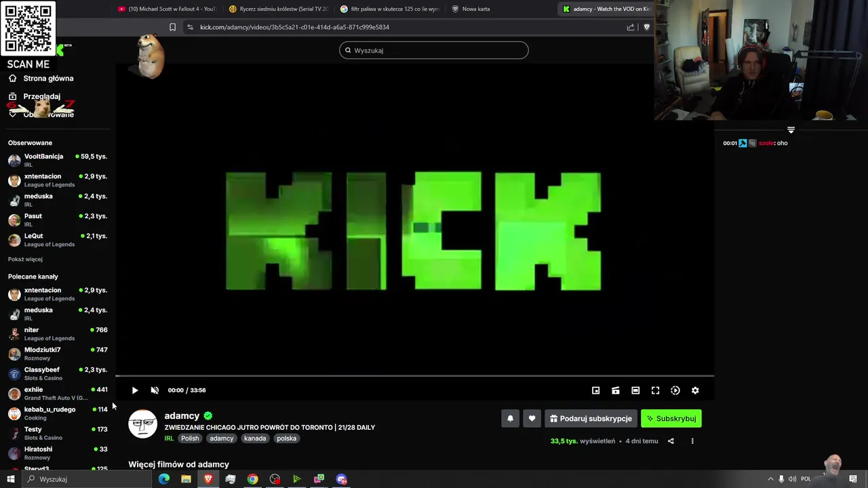Open Google Chrome from taskbar

tap(252, 479)
